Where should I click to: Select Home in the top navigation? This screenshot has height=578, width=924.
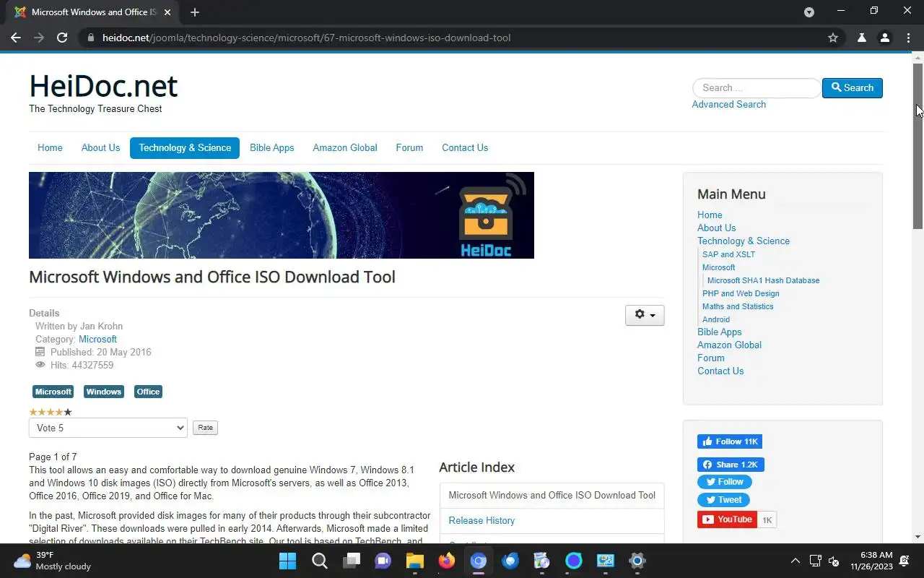pyautogui.click(x=50, y=147)
